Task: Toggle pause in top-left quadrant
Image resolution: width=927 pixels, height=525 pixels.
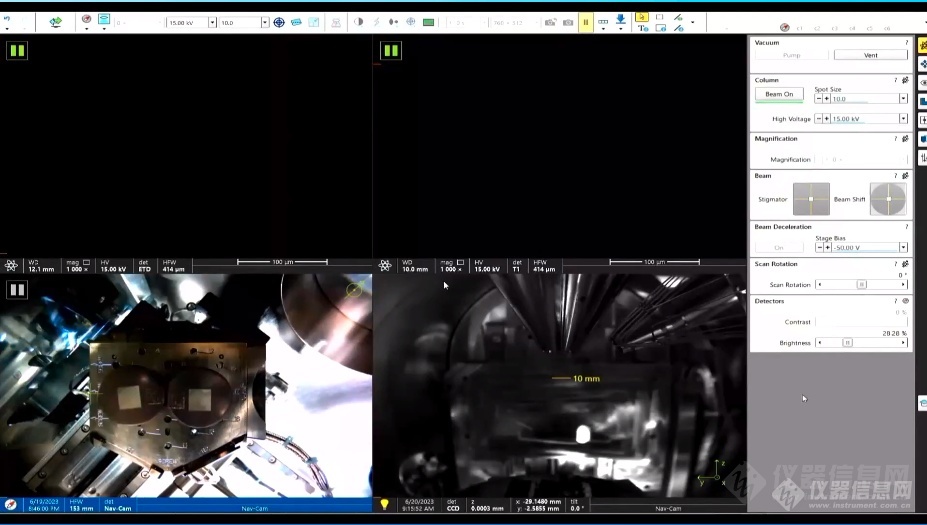Action: click(17, 50)
